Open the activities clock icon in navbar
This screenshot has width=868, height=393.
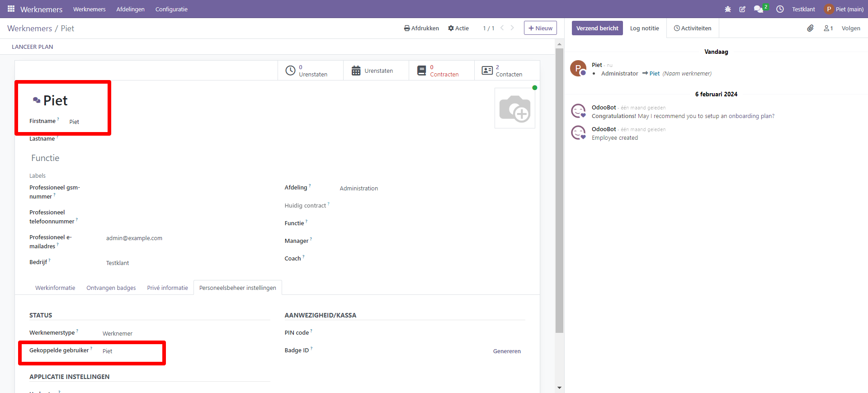(780, 9)
